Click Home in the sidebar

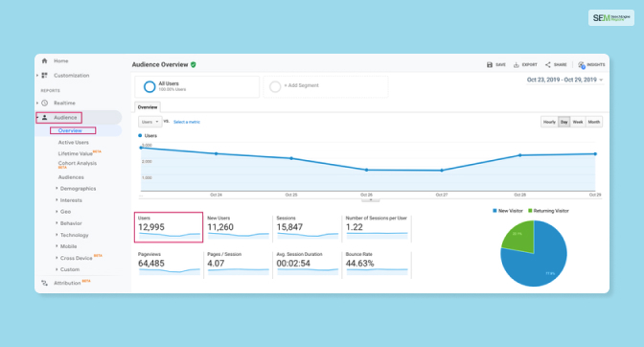coord(60,60)
